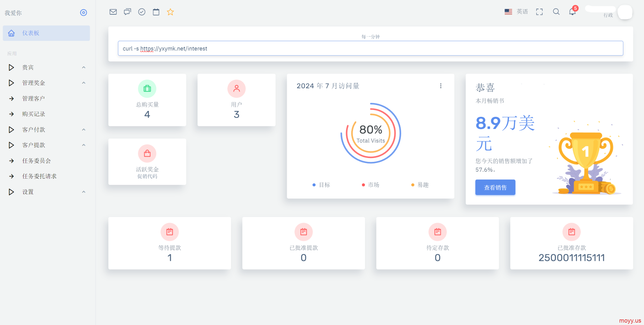Screen dimensions: 644x325
Task: Click the 8.9万美元 sales figure
Action: [505, 133]
